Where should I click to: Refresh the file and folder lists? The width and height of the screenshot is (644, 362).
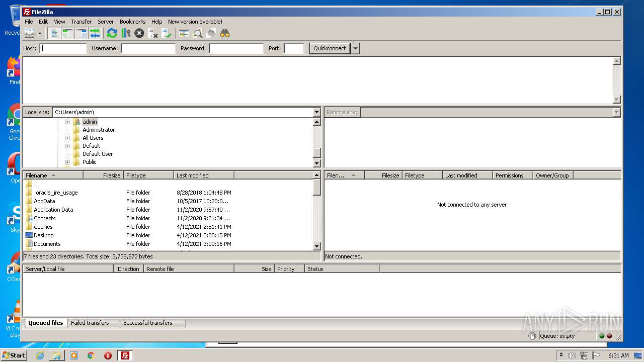tap(112, 33)
